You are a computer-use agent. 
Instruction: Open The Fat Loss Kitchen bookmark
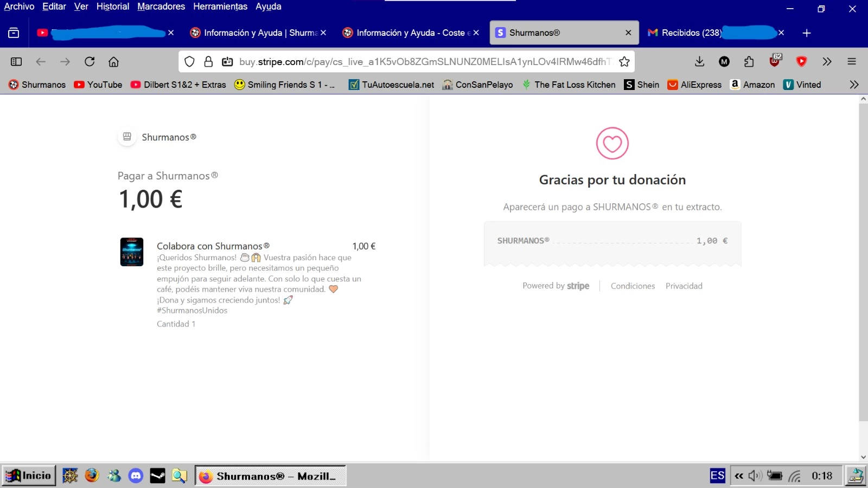click(x=569, y=85)
